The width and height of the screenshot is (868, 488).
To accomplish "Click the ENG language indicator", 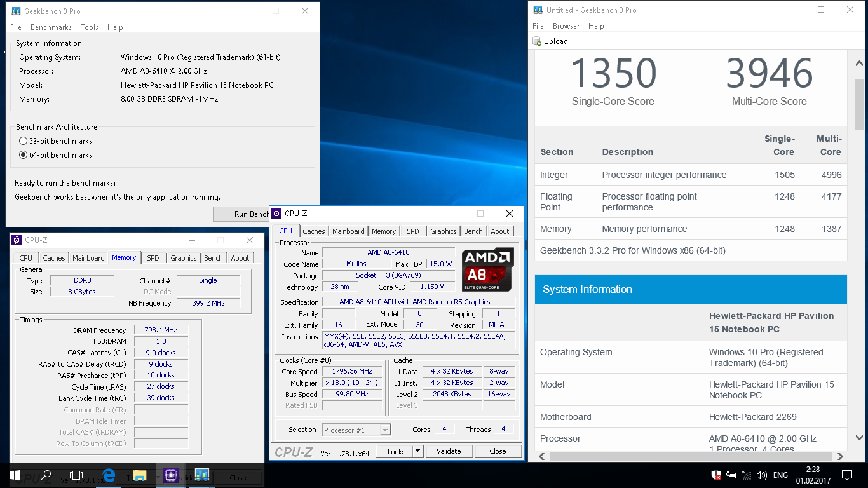I will pos(780,475).
